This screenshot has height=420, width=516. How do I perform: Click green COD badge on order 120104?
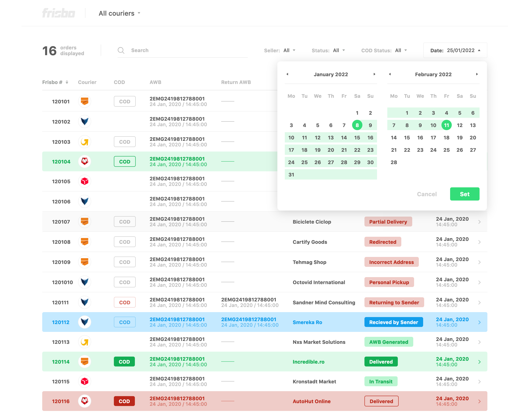125,162
